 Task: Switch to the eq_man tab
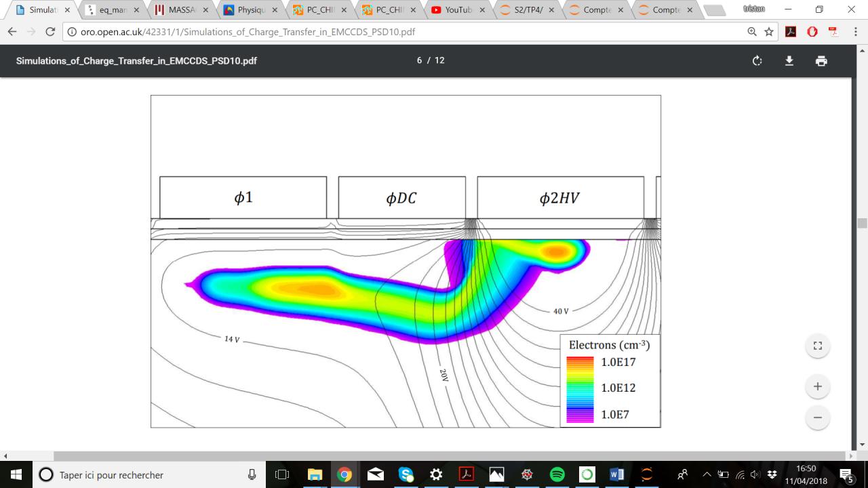[x=113, y=10]
